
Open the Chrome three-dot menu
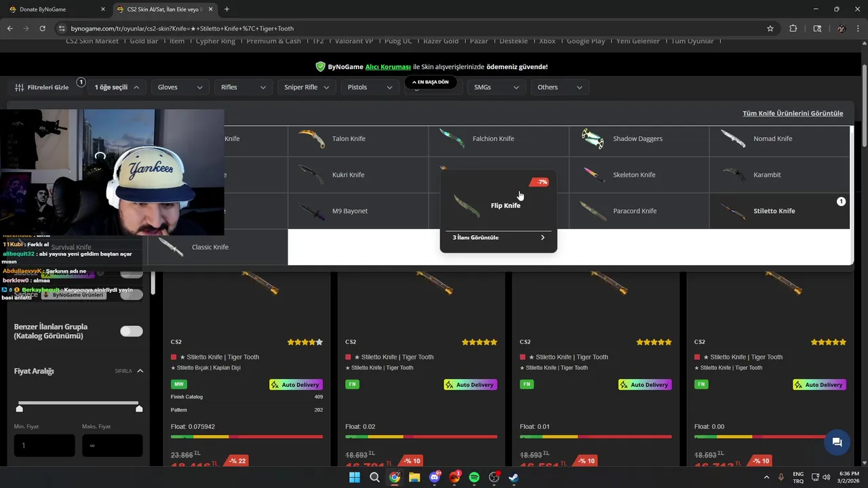pyautogui.click(x=858, y=28)
